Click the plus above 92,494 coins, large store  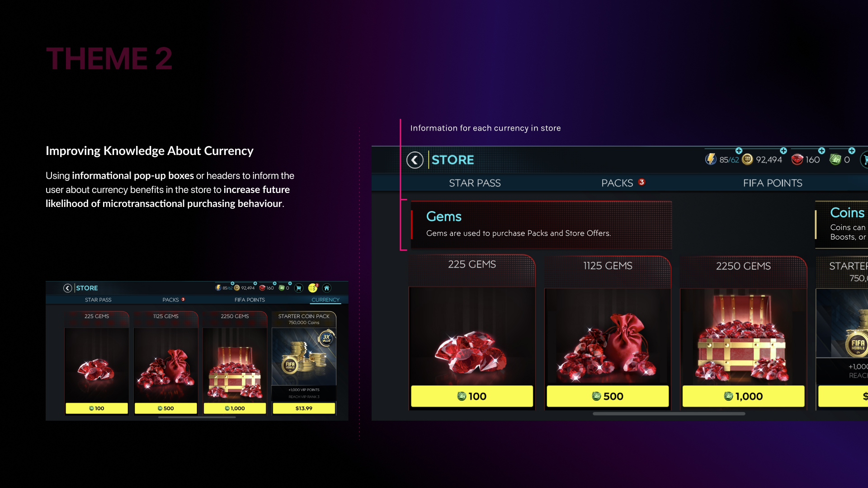[783, 150]
